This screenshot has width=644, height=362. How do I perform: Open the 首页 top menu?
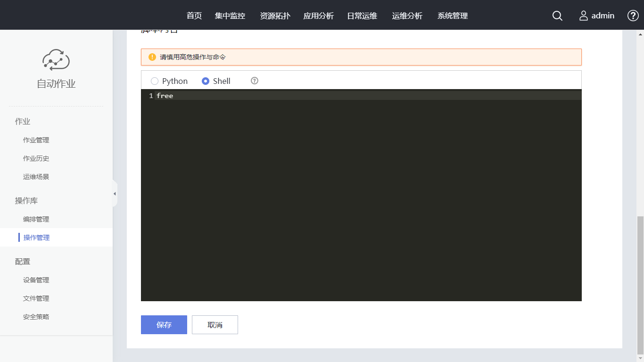(194, 16)
